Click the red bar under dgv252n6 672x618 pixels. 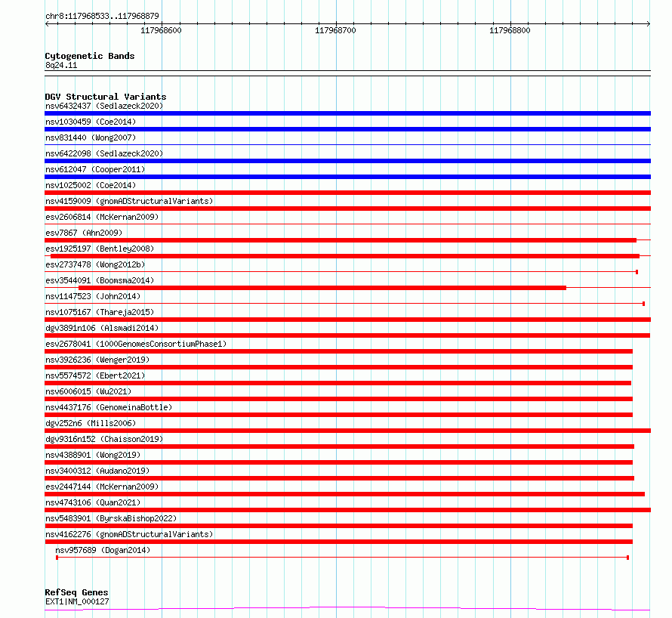pyautogui.click(x=347, y=431)
